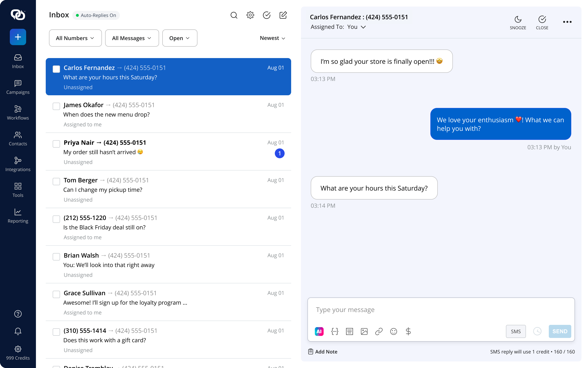Screen dimensions: 588x368
Task: Close the conversation with Carlos
Action: pyautogui.click(x=542, y=22)
